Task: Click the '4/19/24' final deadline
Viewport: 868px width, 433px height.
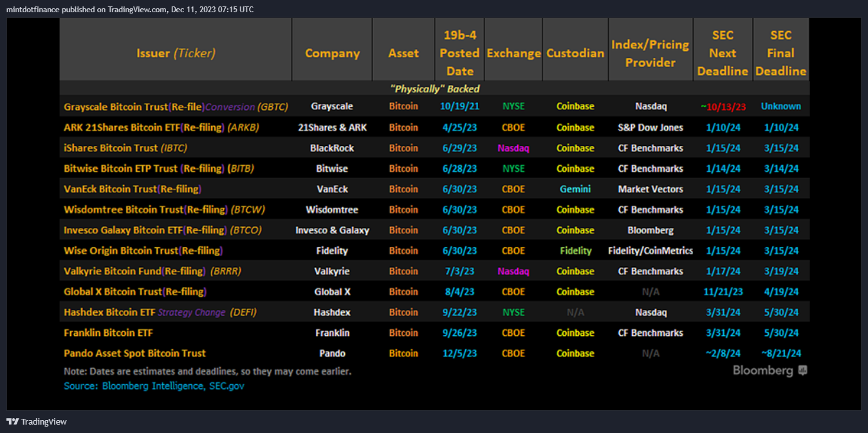Action: tap(781, 292)
